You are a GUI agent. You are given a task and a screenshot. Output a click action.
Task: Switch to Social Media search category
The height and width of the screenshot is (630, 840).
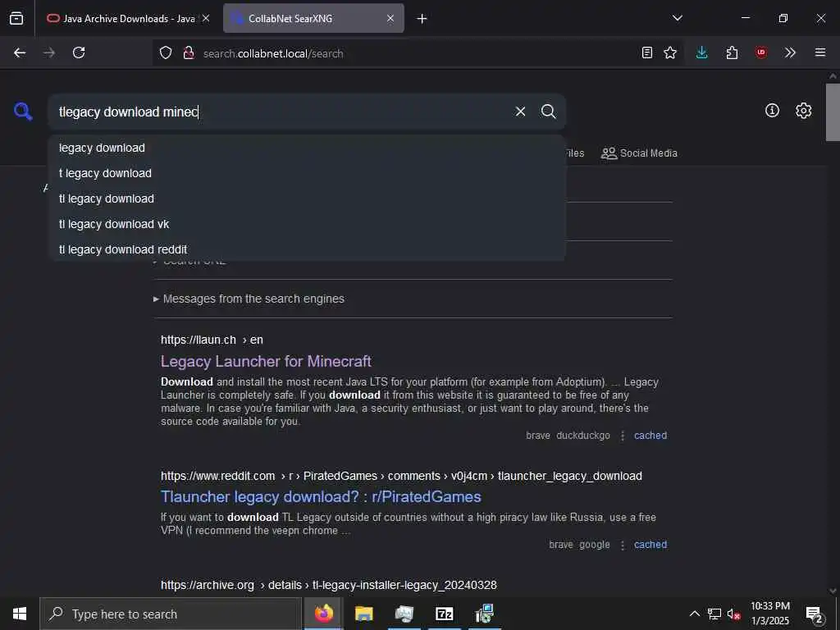click(639, 153)
